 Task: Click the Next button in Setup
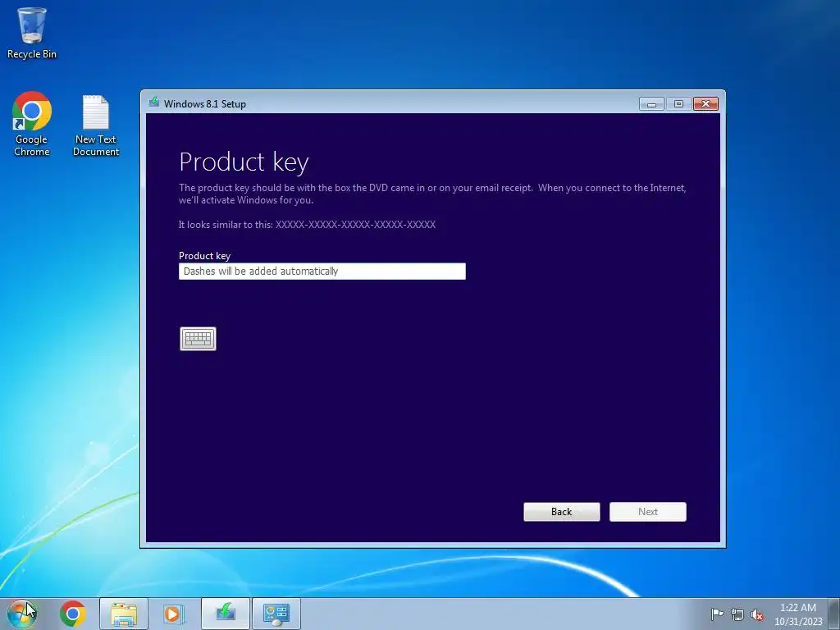(648, 512)
